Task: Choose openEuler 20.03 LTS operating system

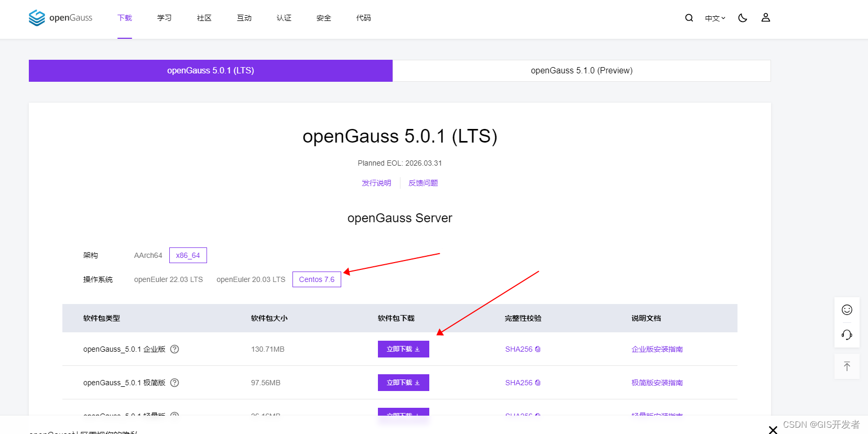Action: pos(251,279)
